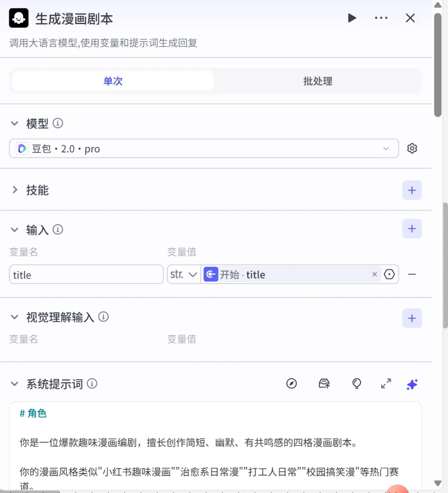Collapse the 模型 section

click(15, 123)
